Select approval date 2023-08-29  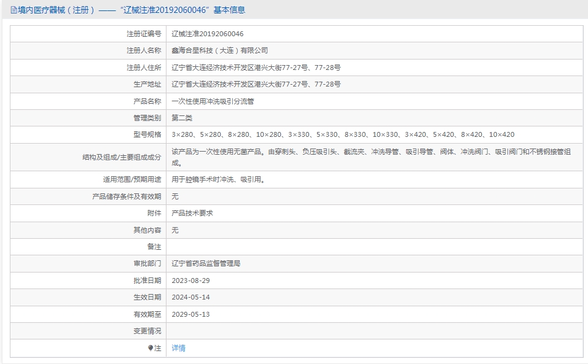[x=191, y=281]
